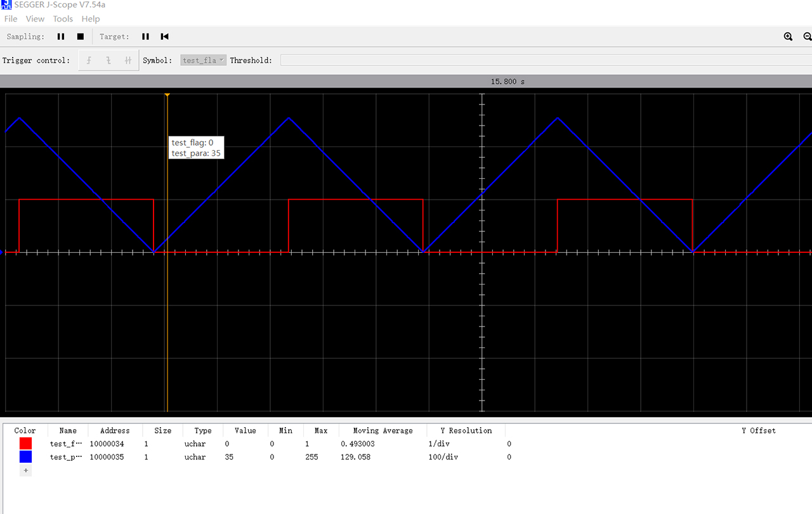The image size is (812, 514).
Task: Open the Tools menu
Action: [63, 19]
